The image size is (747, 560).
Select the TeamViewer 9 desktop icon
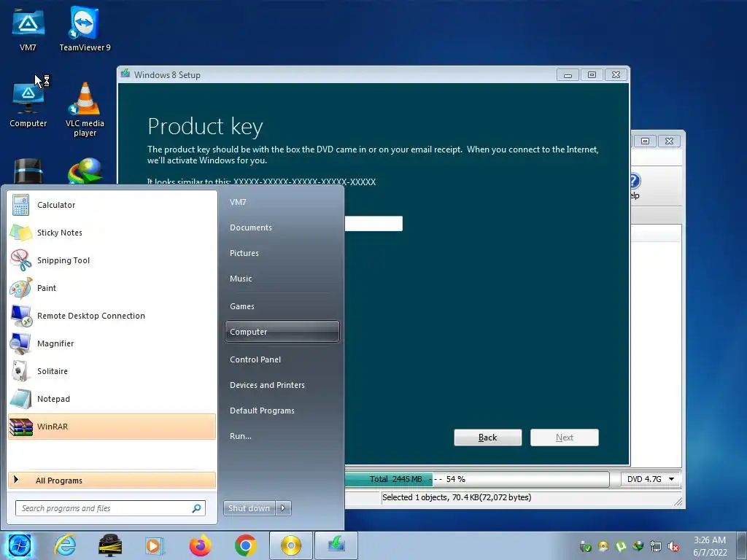click(x=85, y=29)
